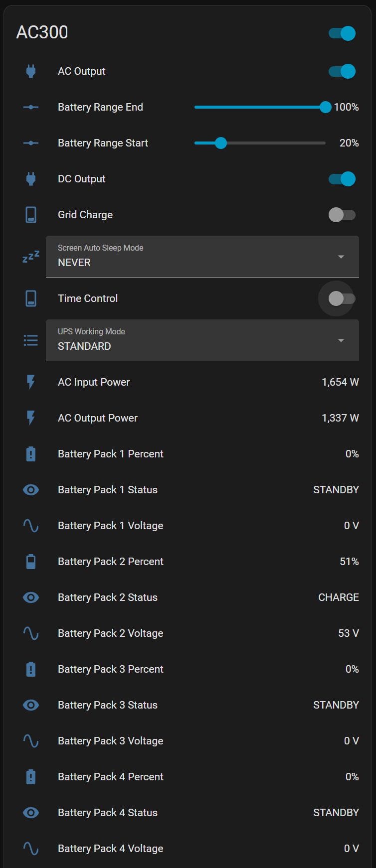Open the Screen Auto Sleep Mode dropdown

202,257
